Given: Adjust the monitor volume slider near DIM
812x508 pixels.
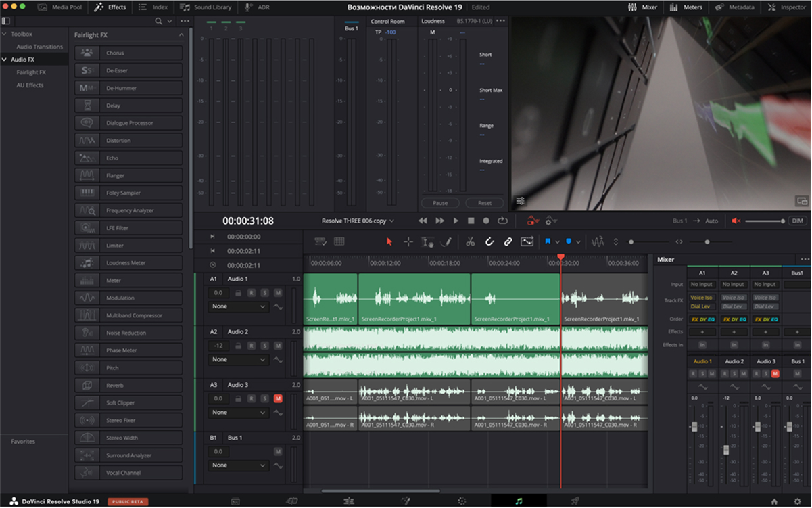Looking at the screenshot, I should (765, 221).
